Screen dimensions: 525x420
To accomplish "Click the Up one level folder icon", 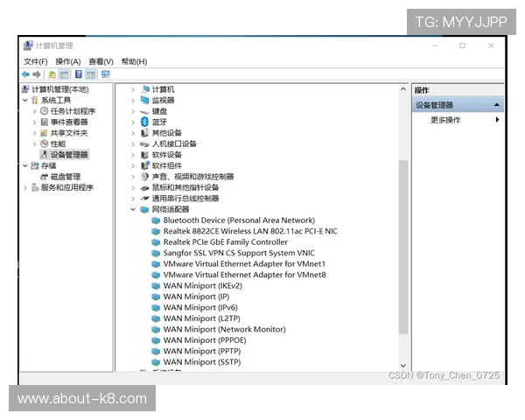I will click(x=52, y=74).
